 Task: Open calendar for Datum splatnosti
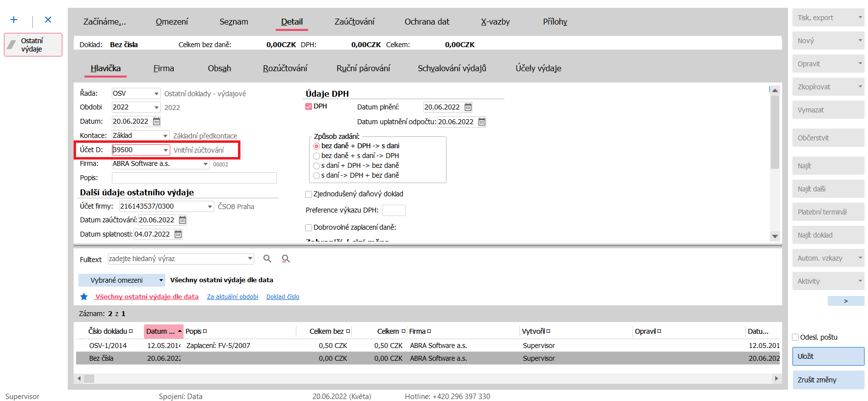[178, 235]
